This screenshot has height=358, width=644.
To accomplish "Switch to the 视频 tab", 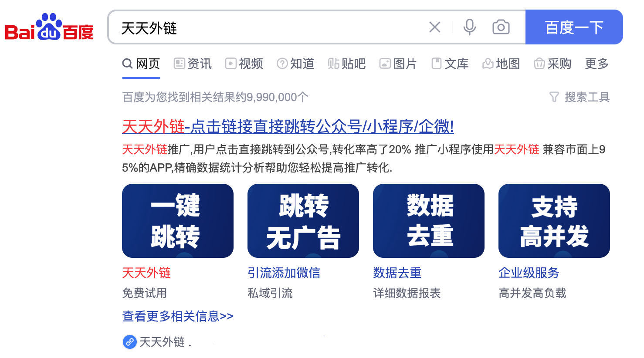I will [244, 64].
